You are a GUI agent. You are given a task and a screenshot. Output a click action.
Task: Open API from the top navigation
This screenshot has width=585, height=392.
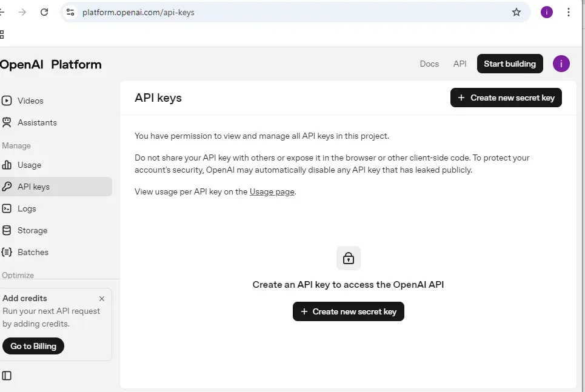click(x=460, y=64)
